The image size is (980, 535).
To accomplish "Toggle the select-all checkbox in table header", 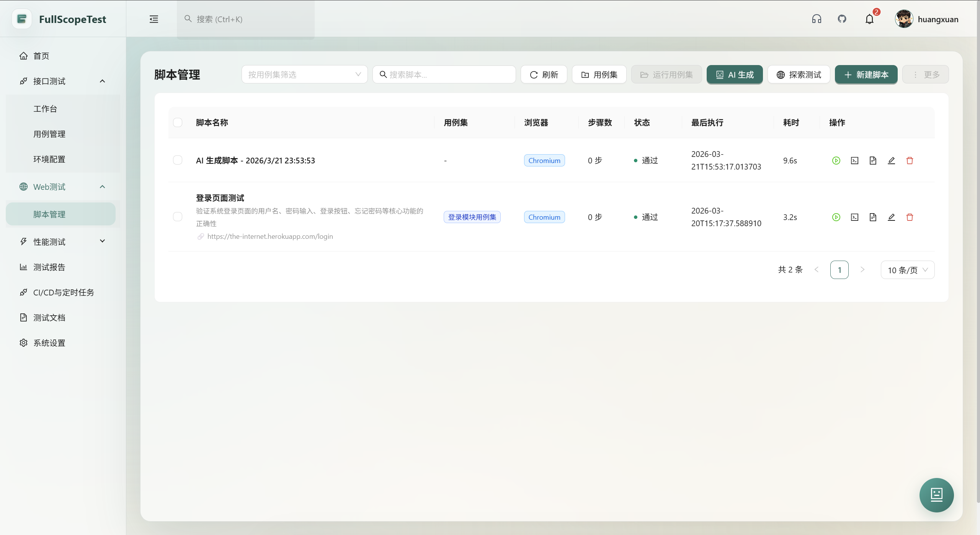I will click(178, 122).
